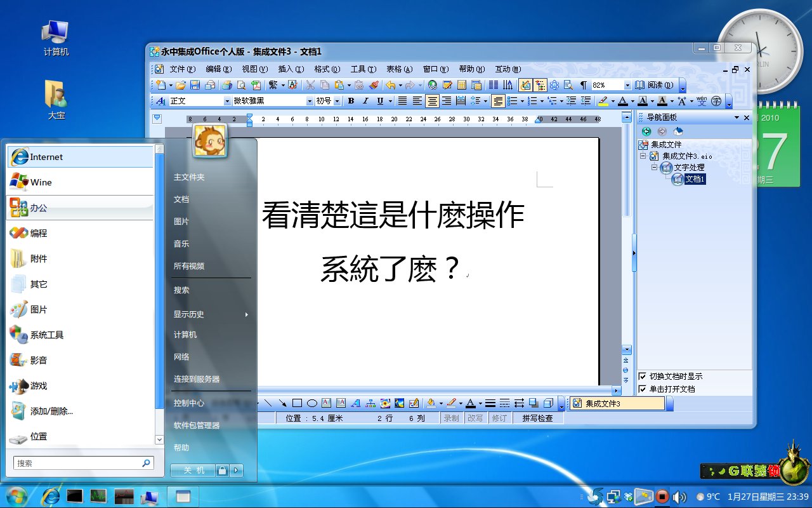This screenshot has width=812, height=508.
Task: Open the 格式(O) menu
Action: pyautogui.click(x=327, y=69)
